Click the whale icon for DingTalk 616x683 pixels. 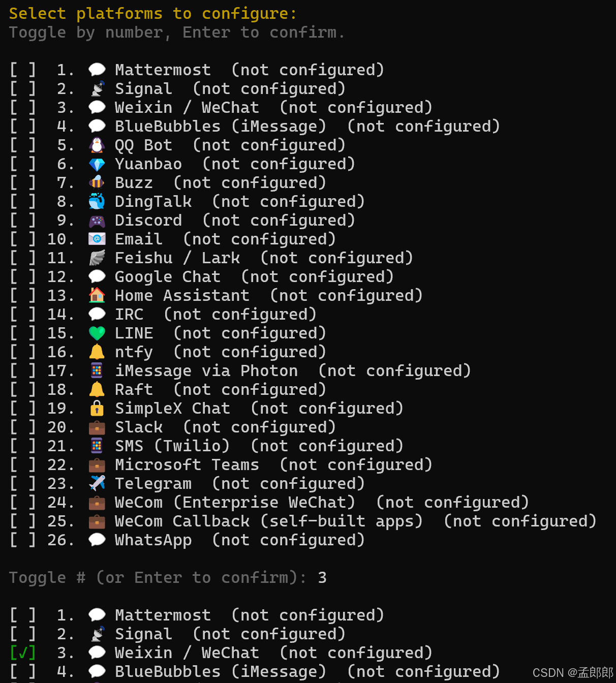pos(97,202)
